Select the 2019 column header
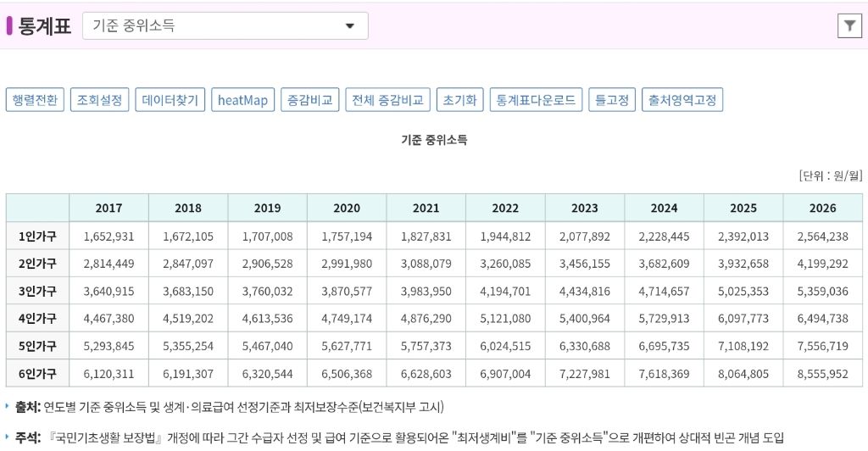The height and width of the screenshot is (451, 868). (x=267, y=208)
